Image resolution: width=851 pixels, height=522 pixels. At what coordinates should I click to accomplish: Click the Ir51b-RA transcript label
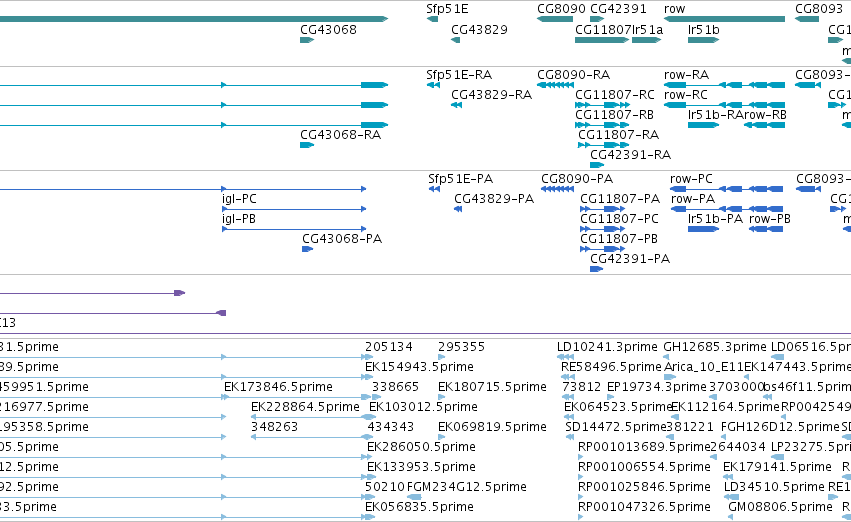point(715,115)
